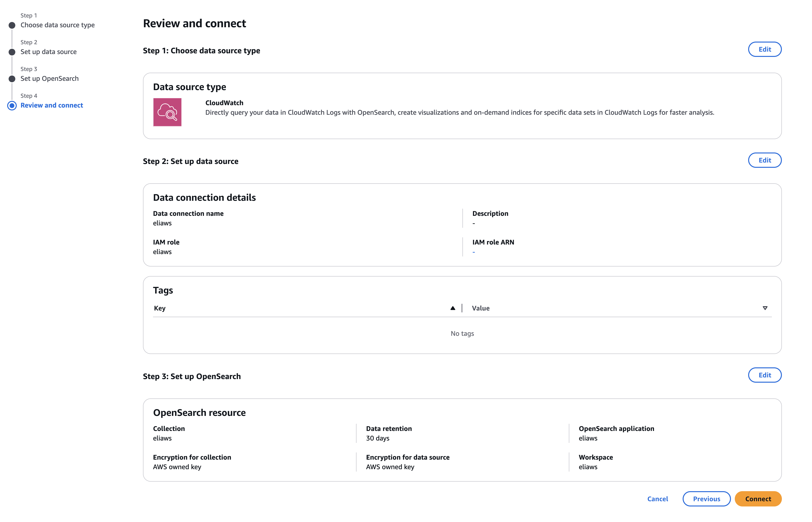
Task: Click the Key column header
Action: 160,308
